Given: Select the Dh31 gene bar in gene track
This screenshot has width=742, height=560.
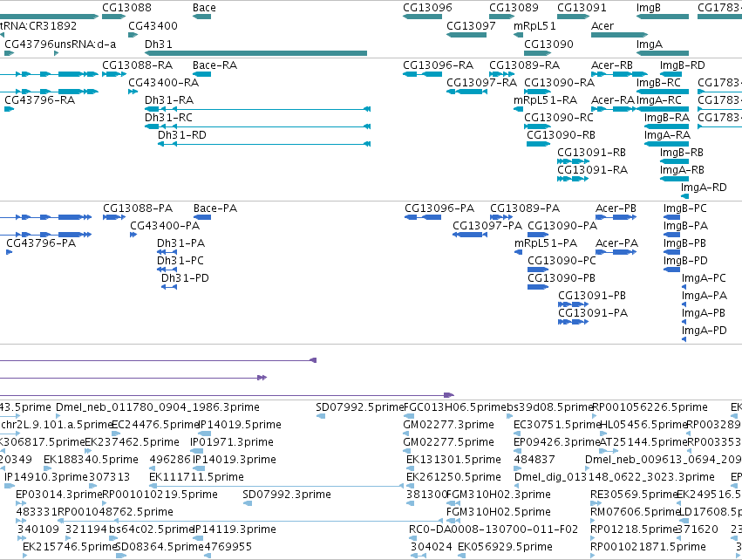Looking at the screenshot, I should click(x=256, y=53).
